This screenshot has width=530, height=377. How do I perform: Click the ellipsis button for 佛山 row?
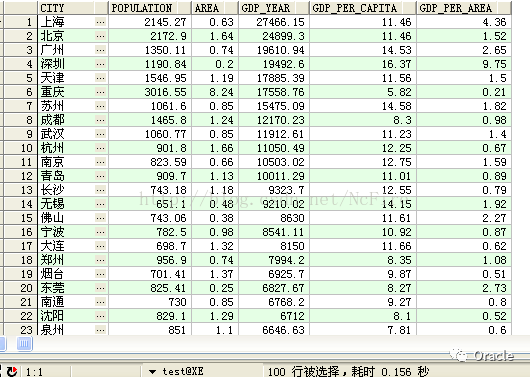100,218
